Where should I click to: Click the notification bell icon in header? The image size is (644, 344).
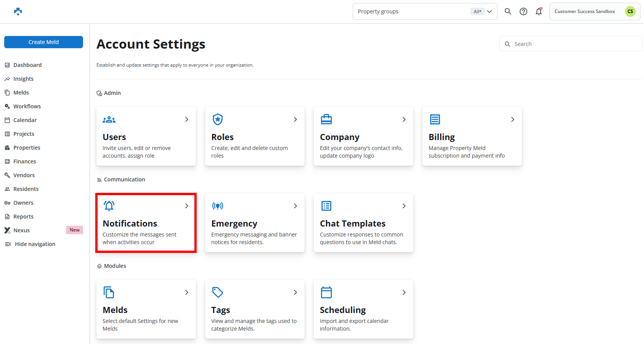pos(539,11)
